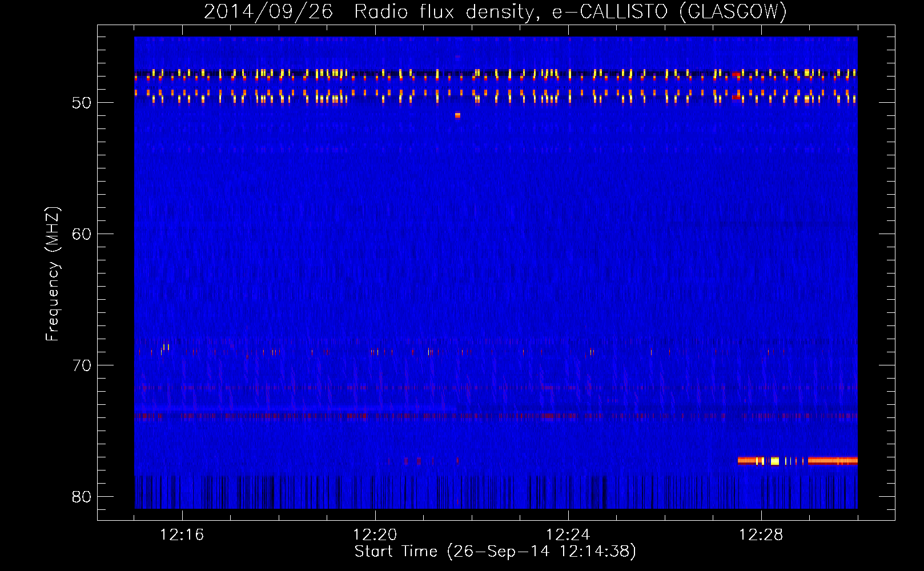Click the 12:16 time tick label
The height and width of the screenshot is (571, 924).
[x=182, y=535]
